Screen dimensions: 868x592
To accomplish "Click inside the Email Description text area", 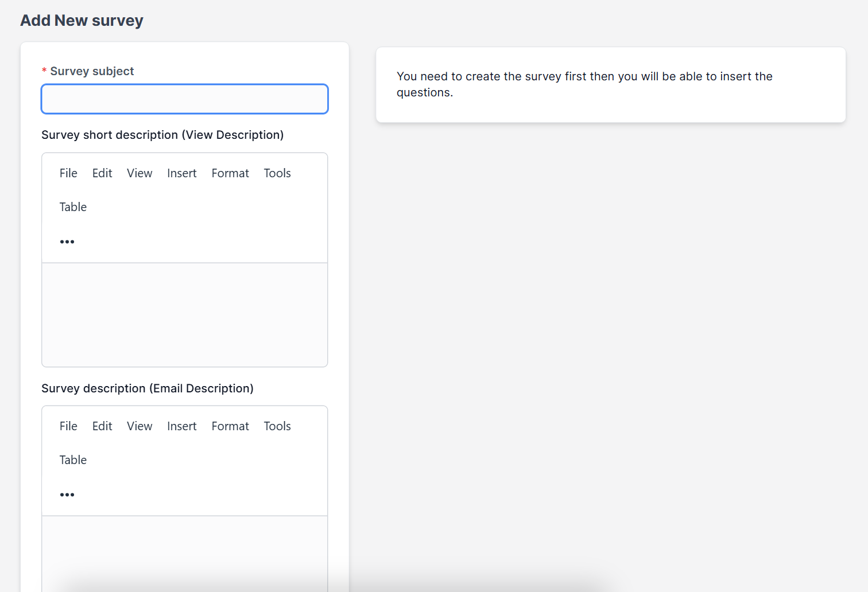I will [185, 554].
